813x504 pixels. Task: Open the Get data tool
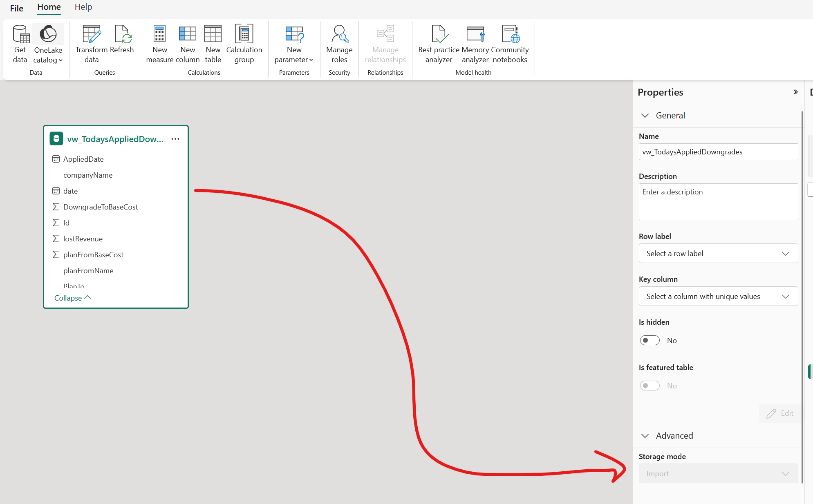[20, 44]
